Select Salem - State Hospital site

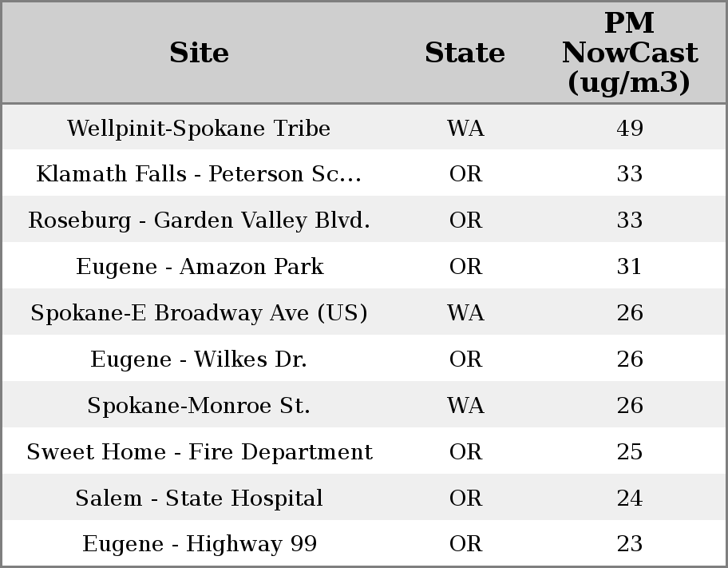(x=199, y=498)
